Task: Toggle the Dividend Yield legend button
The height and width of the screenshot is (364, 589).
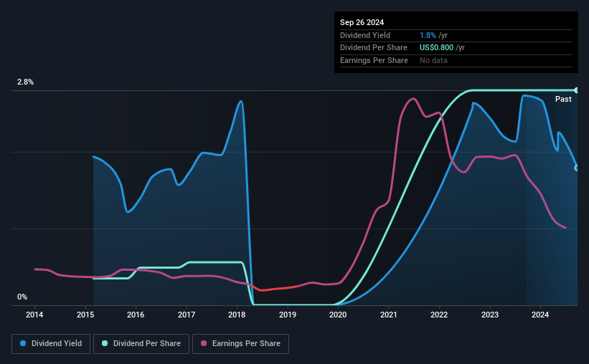Action: point(51,343)
